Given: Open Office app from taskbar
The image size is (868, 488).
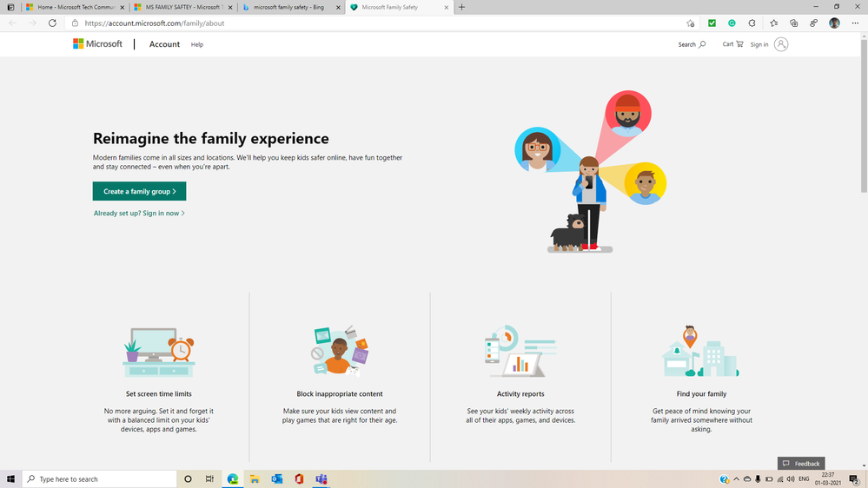Looking at the screenshot, I should click(x=299, y=479).
